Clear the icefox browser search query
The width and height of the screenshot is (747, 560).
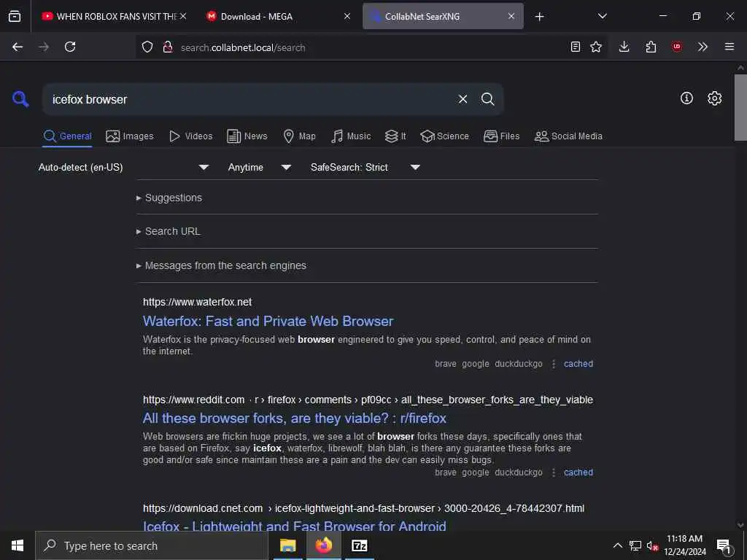click(462, 99)
